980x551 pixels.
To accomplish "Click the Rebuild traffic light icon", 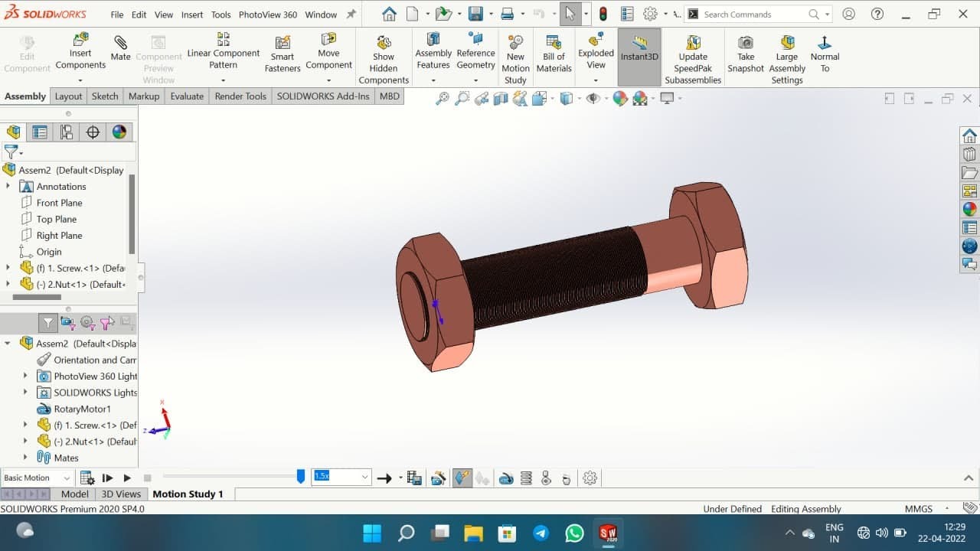I will [603, 14].
